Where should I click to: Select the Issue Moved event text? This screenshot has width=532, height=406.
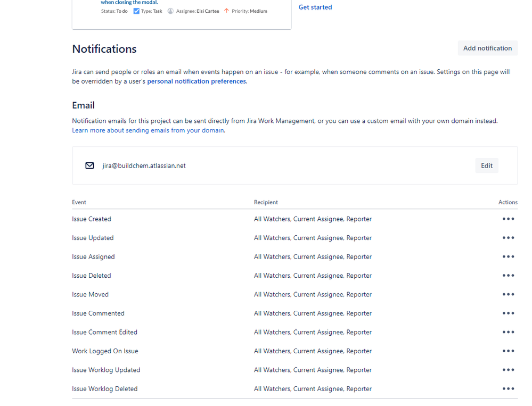90,294
